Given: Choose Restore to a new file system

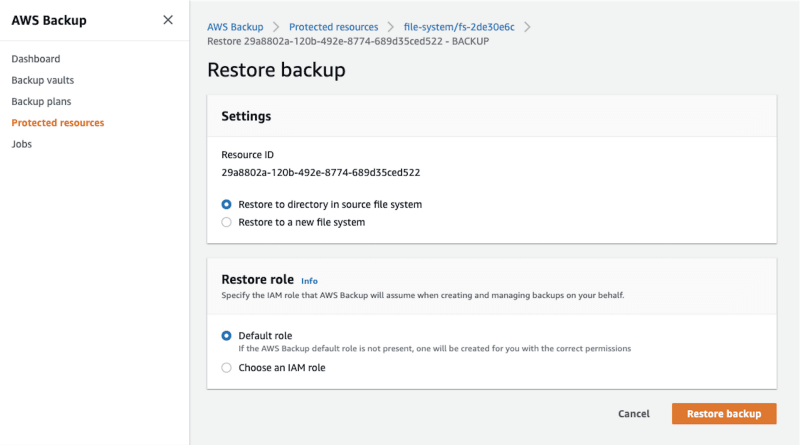Looking at the screenshot, I should [227, 222].
